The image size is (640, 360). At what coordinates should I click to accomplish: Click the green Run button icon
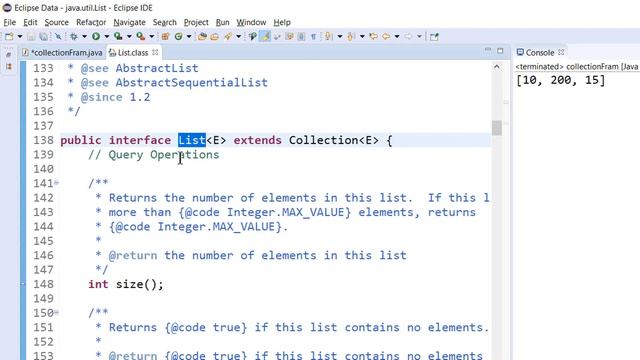coord(96,36)
